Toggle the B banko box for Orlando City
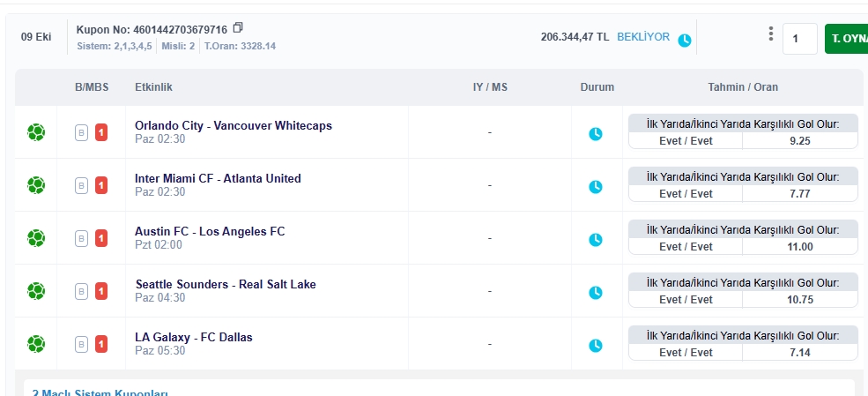The height and width of the screenshot is (396, 868). [82, 133]
